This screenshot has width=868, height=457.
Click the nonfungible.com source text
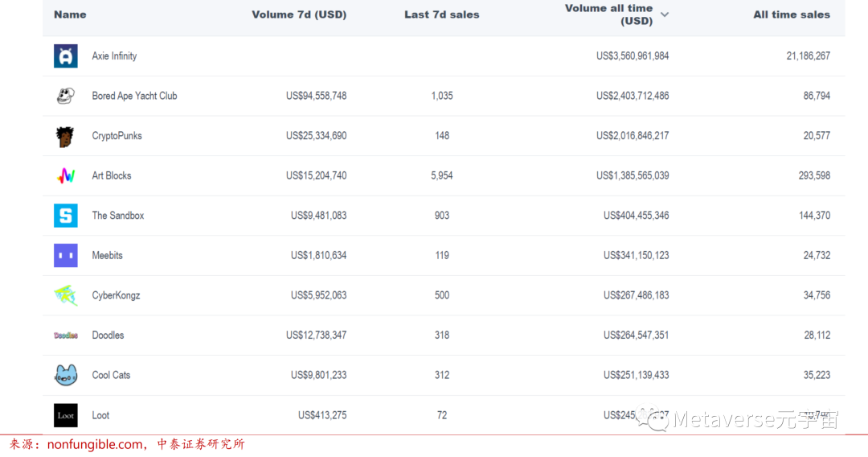coord(95,444)
